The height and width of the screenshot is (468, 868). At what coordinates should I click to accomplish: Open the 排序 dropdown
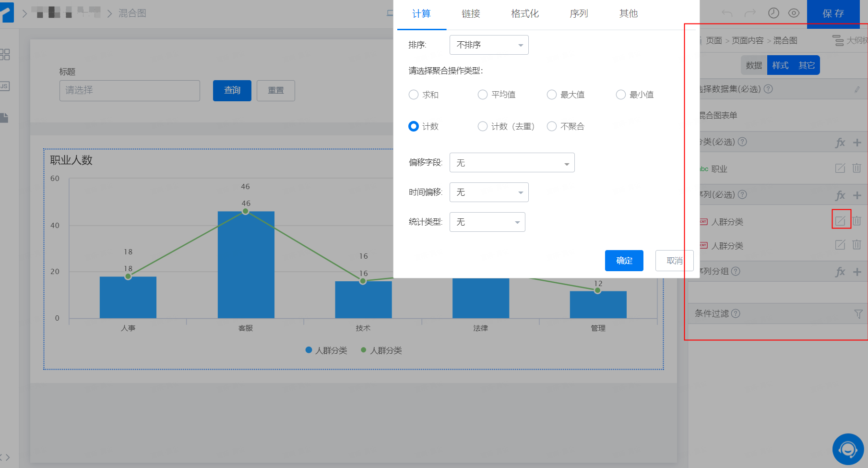click(489, 45)
